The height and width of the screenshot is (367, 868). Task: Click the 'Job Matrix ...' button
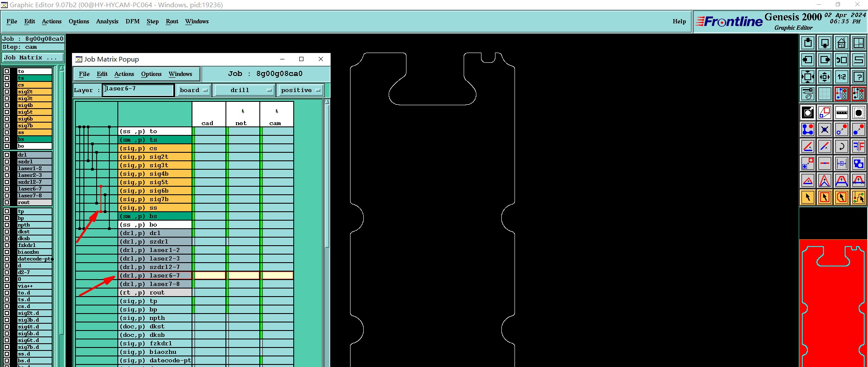(x=33, y=58)
